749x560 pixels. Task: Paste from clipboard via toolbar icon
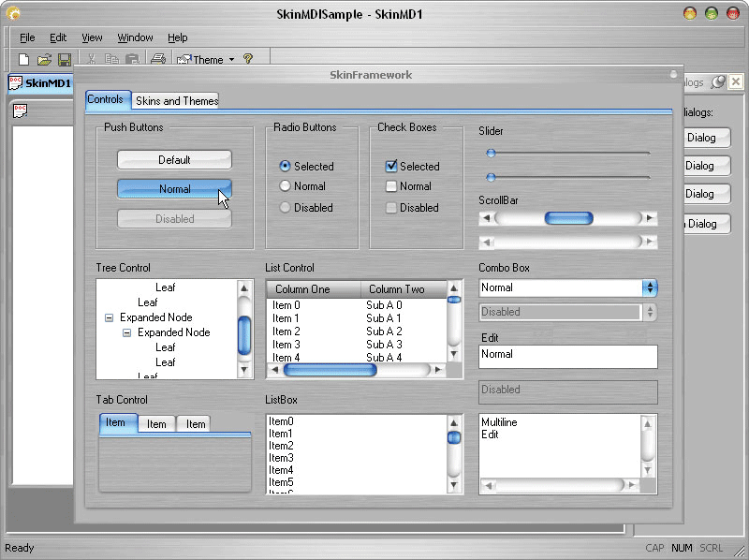tap(132, 59)
